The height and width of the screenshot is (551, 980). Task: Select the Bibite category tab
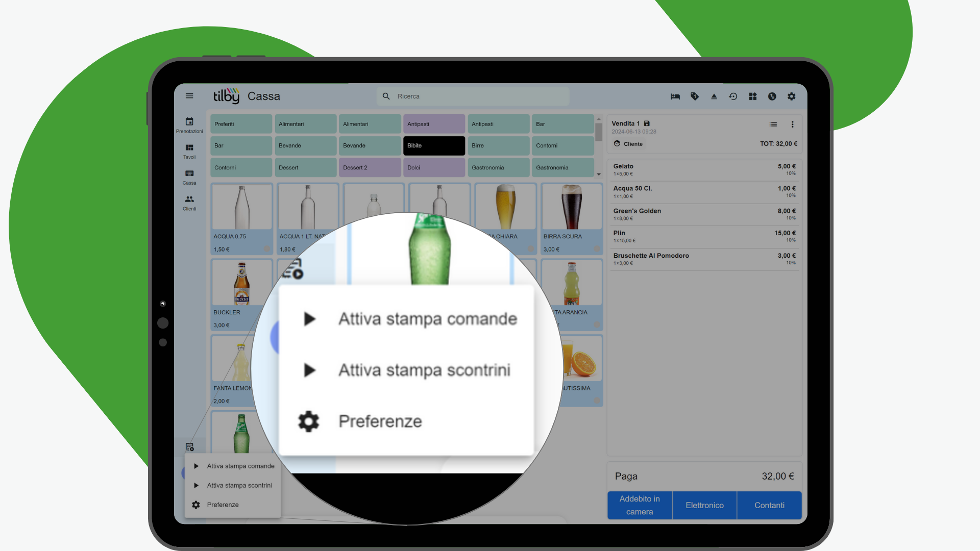433,145
